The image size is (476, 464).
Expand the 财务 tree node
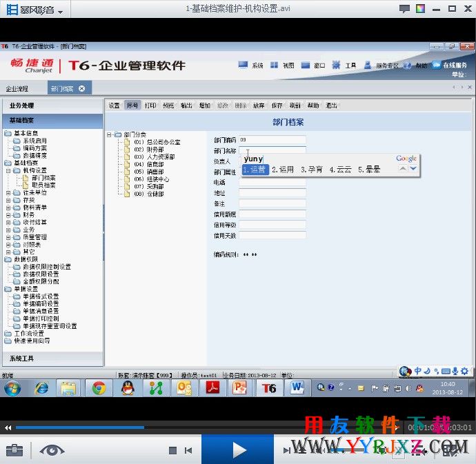8,215
